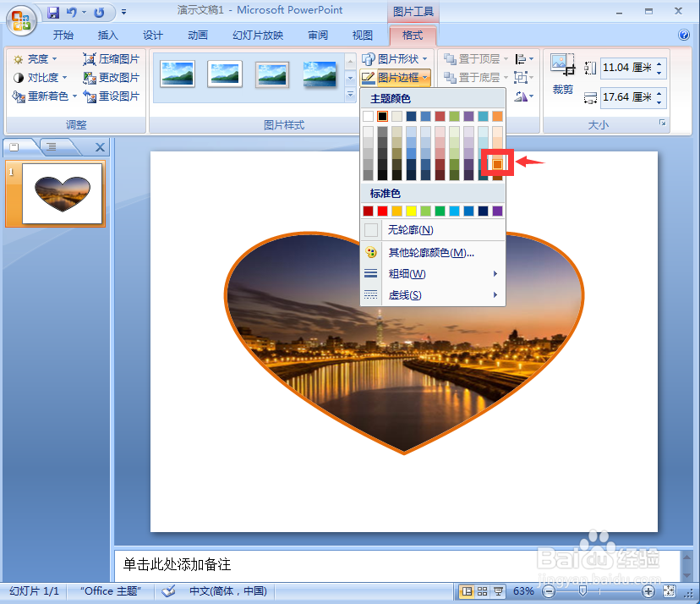This screenshot has height=604, width=700.
Task: Pick the highlighted darker orange theme swatch
Action: [497, 164]
